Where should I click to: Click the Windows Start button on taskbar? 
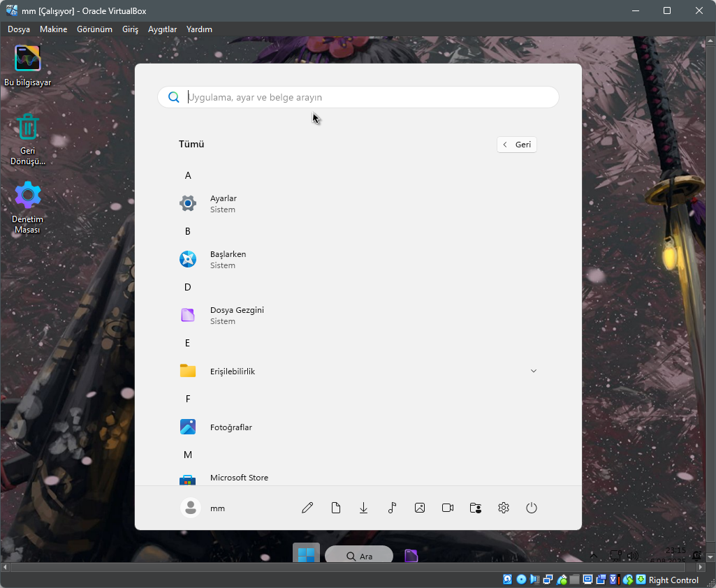click(306, 554)
